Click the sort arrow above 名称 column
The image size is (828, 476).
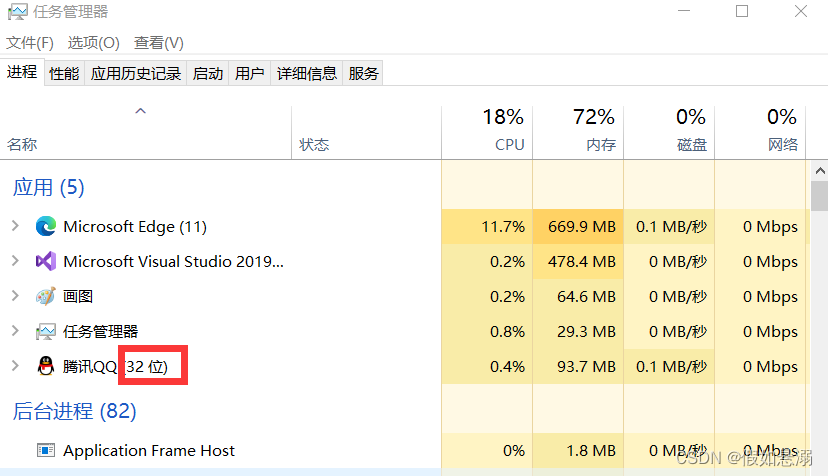tap(140, 111)
